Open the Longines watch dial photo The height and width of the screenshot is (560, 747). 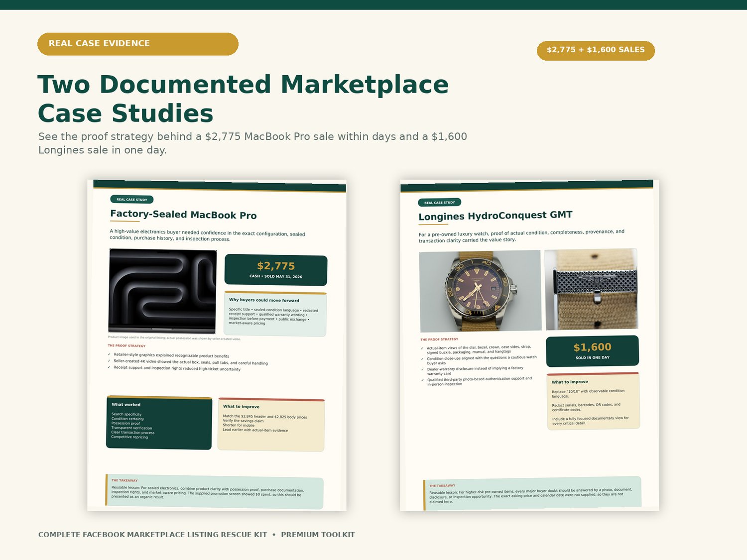pos(480,291)
